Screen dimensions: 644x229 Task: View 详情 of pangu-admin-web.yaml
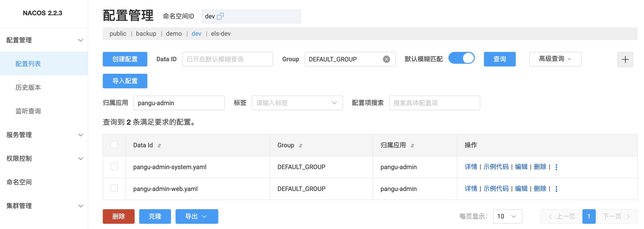click(x=471, y=189)
